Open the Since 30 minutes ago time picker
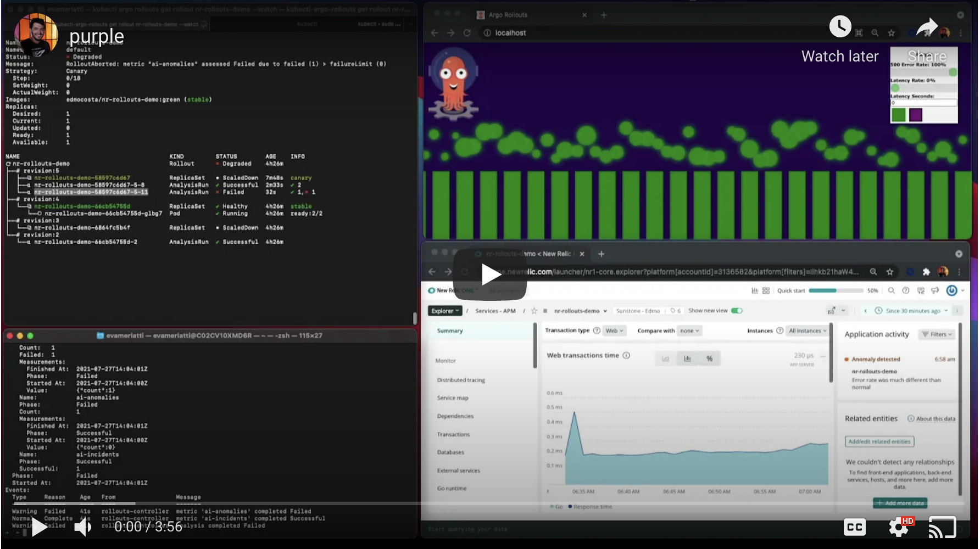This screenshot has height=549, width=980. click(x=911, y=311)
